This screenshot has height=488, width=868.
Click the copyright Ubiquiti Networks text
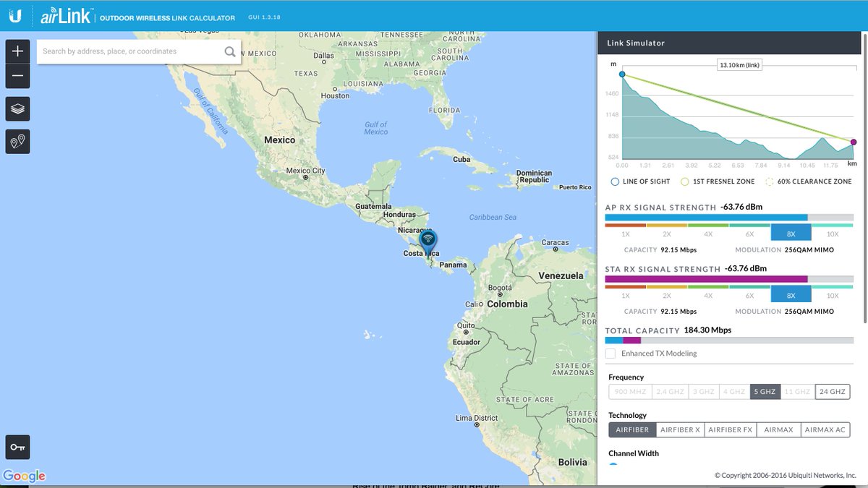tap(786, 475)
